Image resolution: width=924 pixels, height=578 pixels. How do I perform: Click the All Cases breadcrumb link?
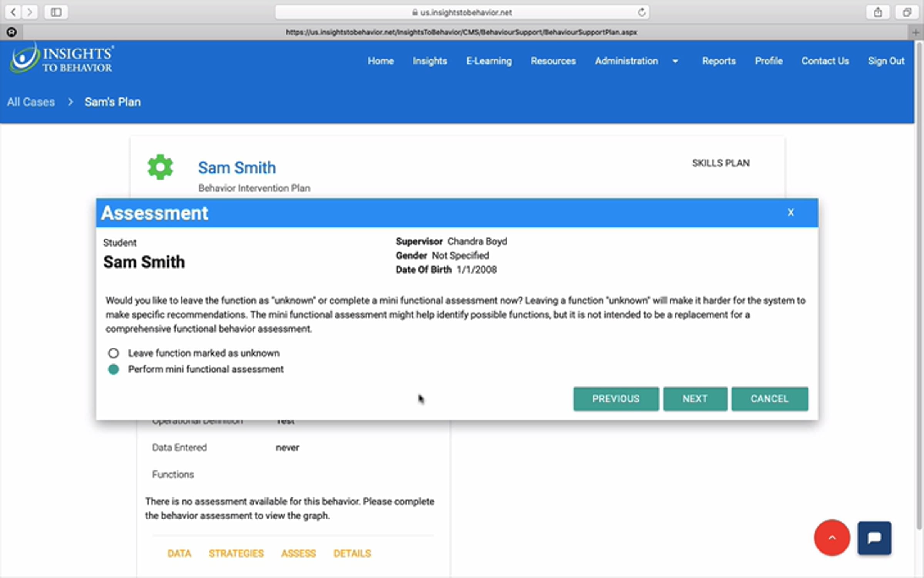point(31,102)
